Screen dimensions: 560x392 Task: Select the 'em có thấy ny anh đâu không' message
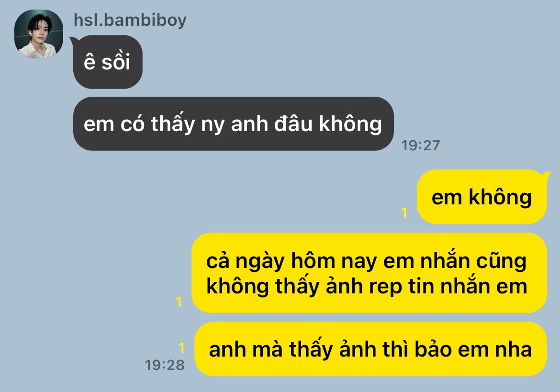click(233, 123)
